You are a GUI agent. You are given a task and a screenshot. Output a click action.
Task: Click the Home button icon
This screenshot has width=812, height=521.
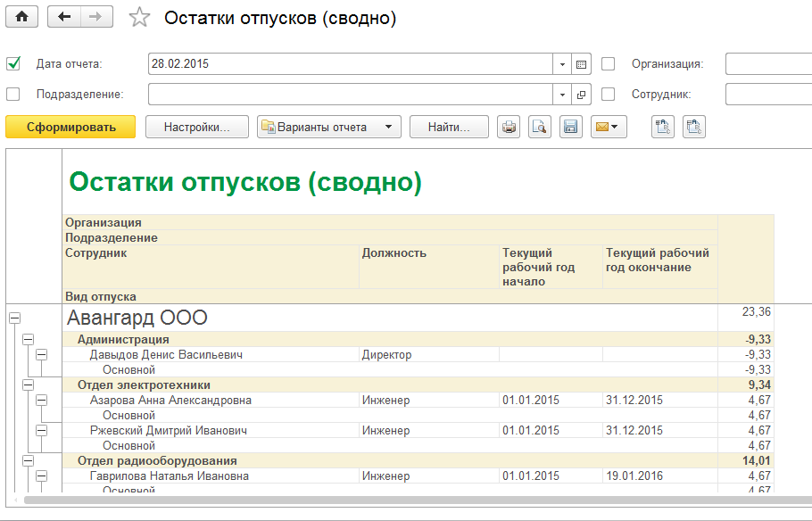22,17
